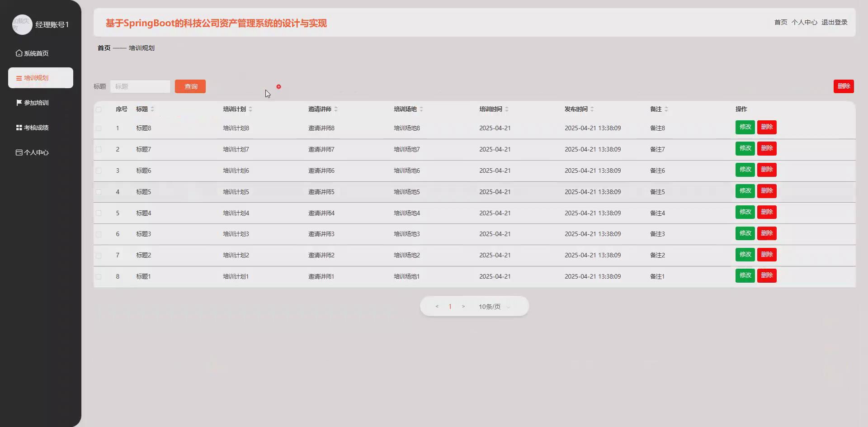Image resolution: width=868 pixels, height=427 pixels.
Task: Sort by 培训时间 column arrows
Action: (507, 109)
